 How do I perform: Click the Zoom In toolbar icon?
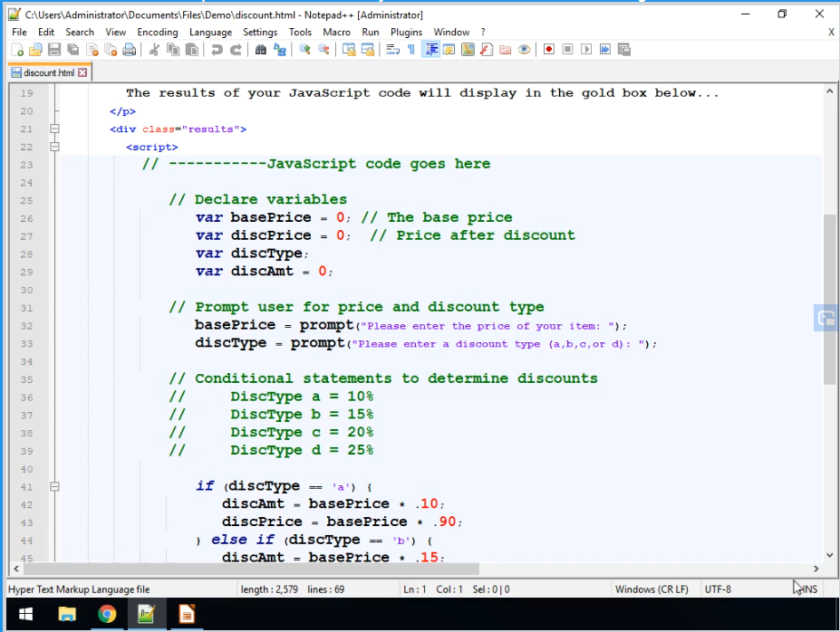pyautogui.click(x=305, y=50)
